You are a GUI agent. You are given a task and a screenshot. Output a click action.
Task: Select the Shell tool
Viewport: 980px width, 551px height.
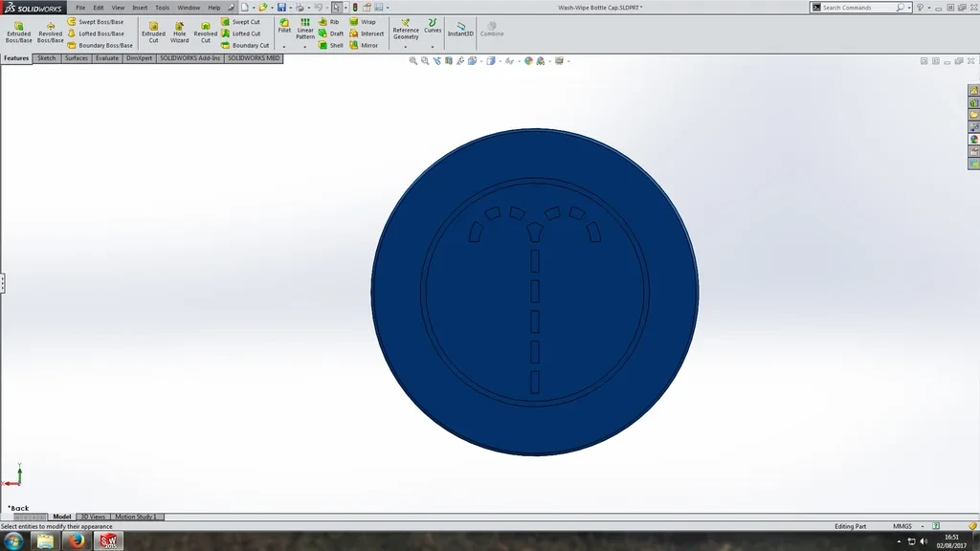(x=330, y=46)
